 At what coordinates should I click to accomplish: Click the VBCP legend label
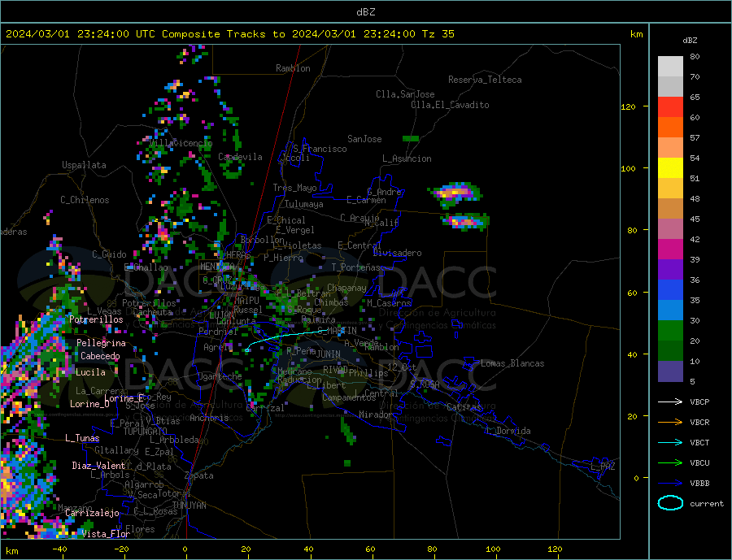point(699,402)
